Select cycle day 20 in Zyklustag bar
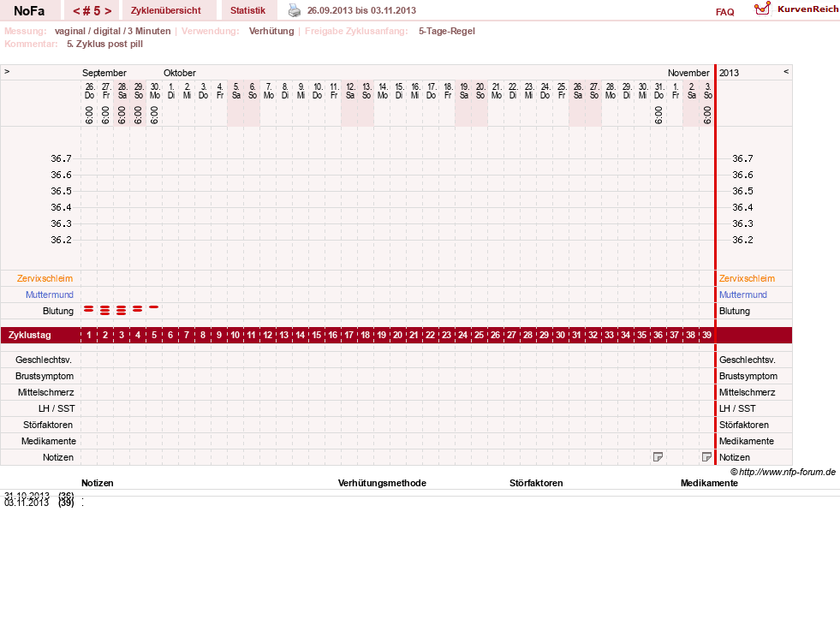The image size is (840, 619). 397,335
